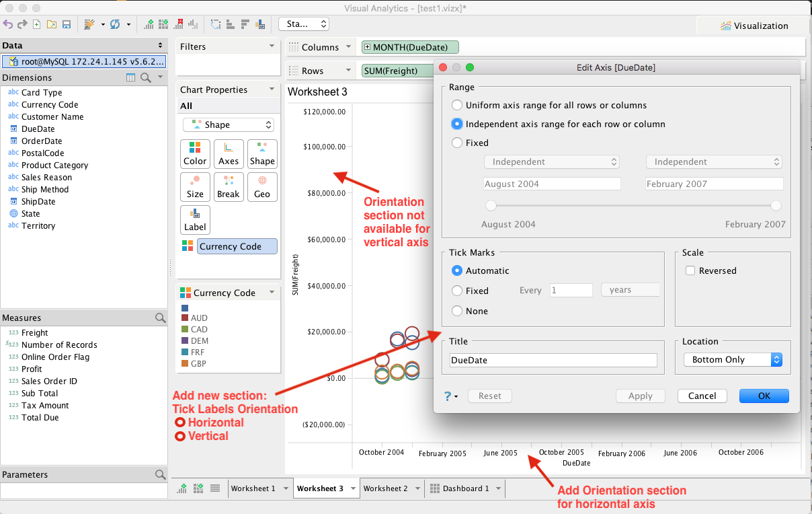Open the Rows shelf dropdown arrow
812x514 pixels.
pos(348,71)
